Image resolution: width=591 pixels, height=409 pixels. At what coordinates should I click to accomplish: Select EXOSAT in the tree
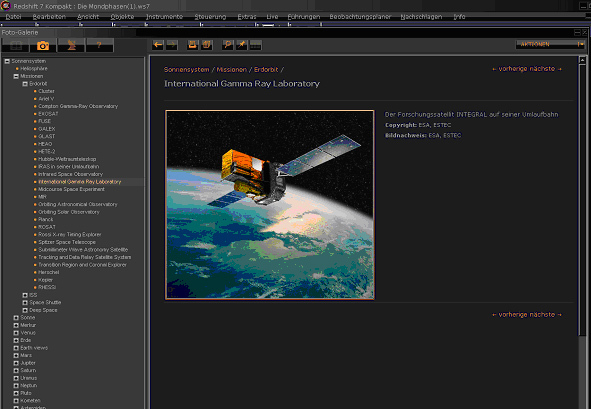48,114
